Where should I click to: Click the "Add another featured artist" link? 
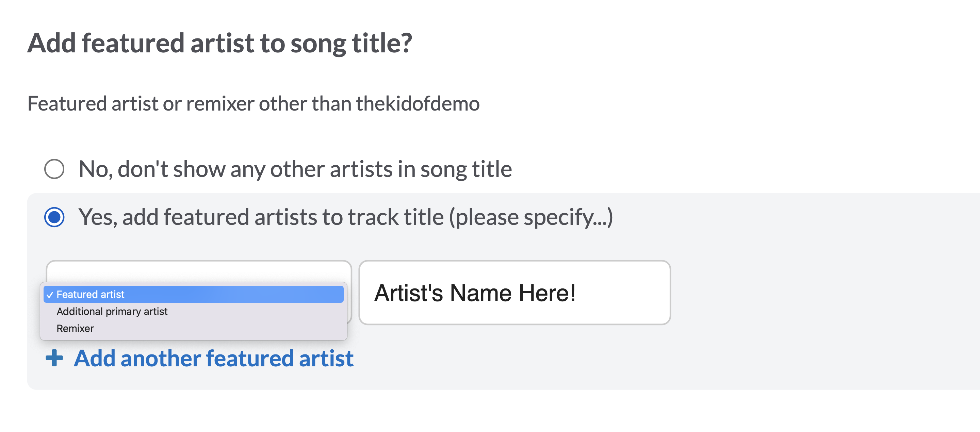tap(214, 358)
